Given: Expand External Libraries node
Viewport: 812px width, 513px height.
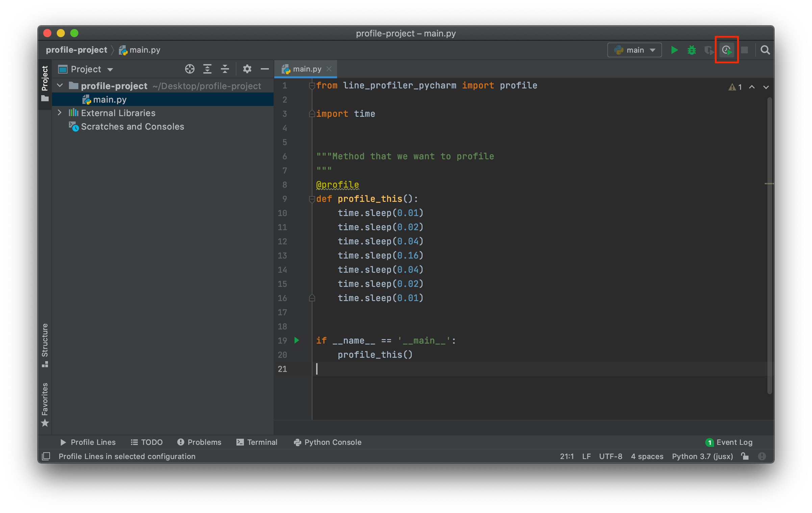Looking at the screenshot, I should coord(60,112).
